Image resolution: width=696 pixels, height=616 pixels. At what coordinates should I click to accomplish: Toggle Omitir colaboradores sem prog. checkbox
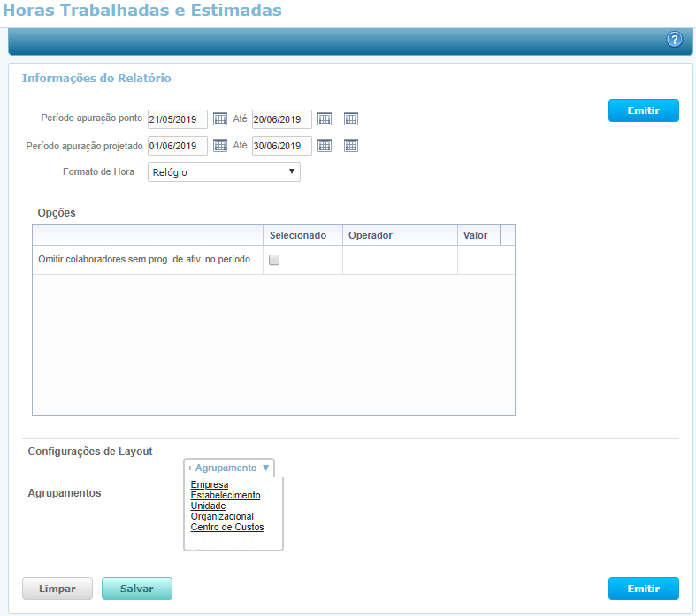(x=274, y=260)
